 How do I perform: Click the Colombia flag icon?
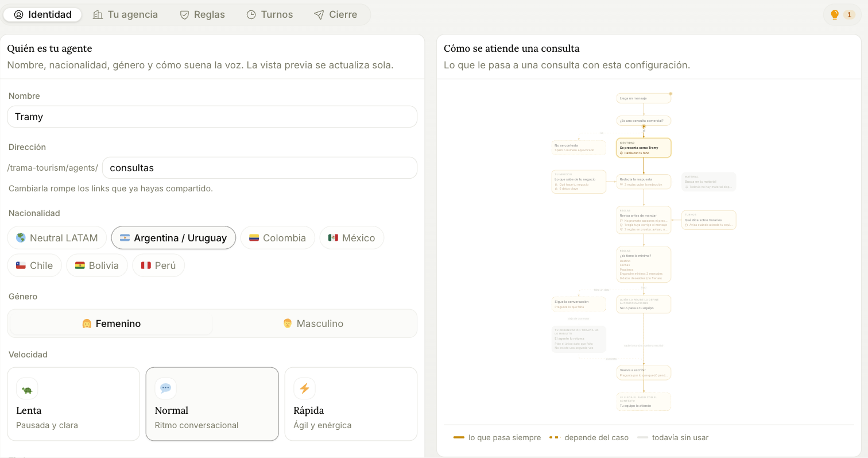(254, 238)
